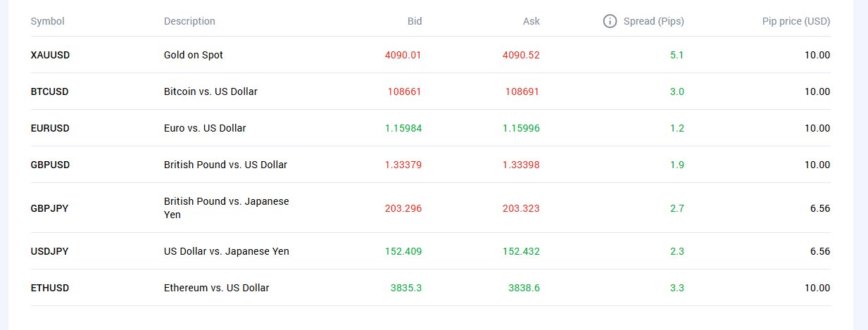The width and height of the screenshot is (868, 330).
Task: Click the EURUSD bid price 1.15984
Action: tap(403, 128)
